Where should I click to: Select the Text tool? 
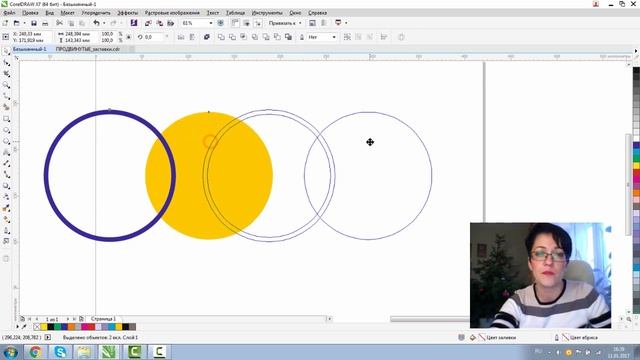click(x=6, y=152)
